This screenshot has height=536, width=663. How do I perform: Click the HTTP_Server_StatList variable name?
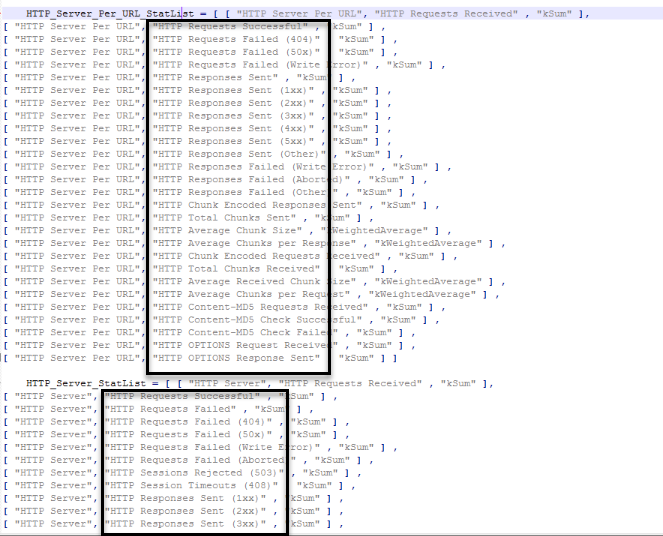(x=85, y=384)
